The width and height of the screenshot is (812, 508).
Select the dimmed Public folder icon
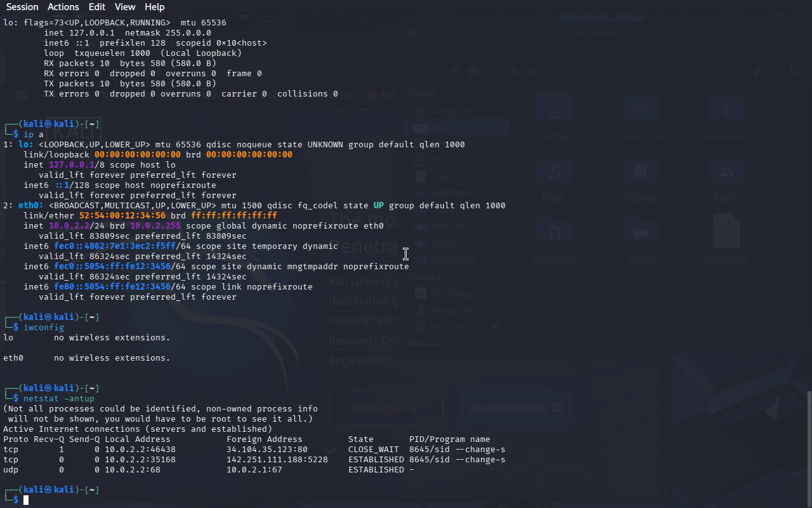click(x=726, y=172)
